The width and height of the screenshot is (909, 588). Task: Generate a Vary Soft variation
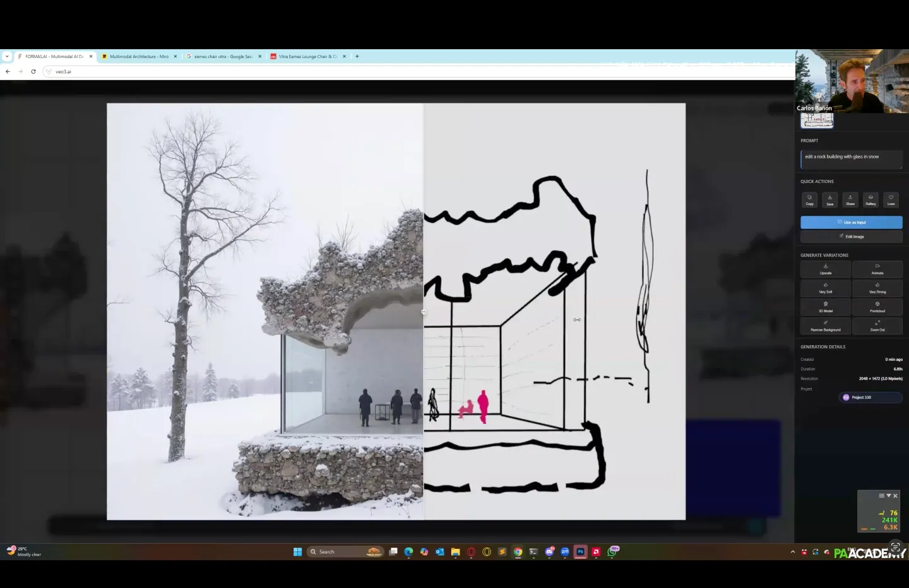coord(826,288)
